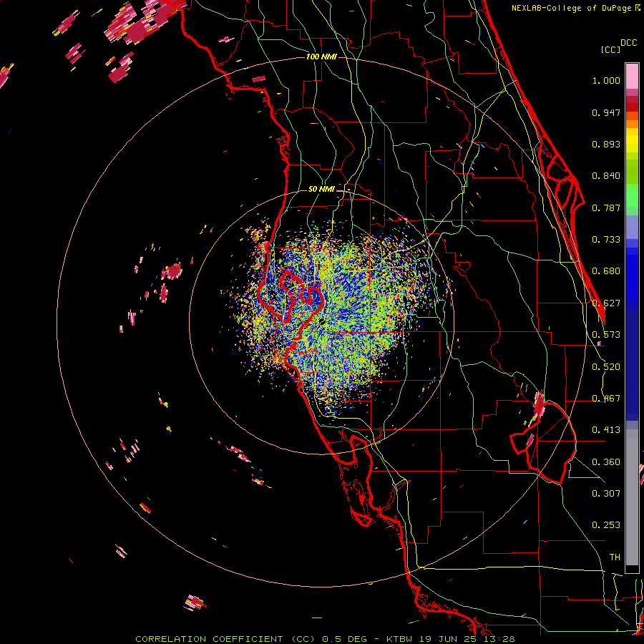The height and width of the screenshot is (644, 644).
Task: Click the [CC] legend header label
Action: coord(610,49)
